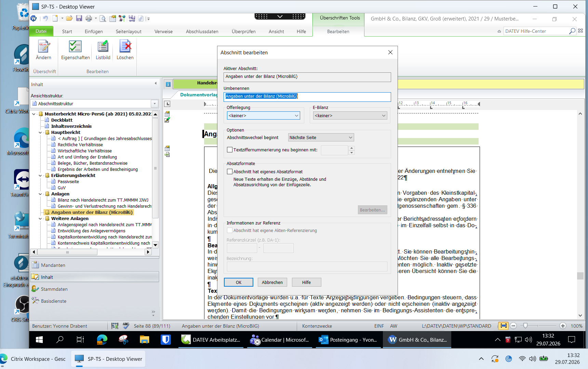Click the zoom slider handle
The height and width of the screenshot is (369, 588).
(525, 326)
